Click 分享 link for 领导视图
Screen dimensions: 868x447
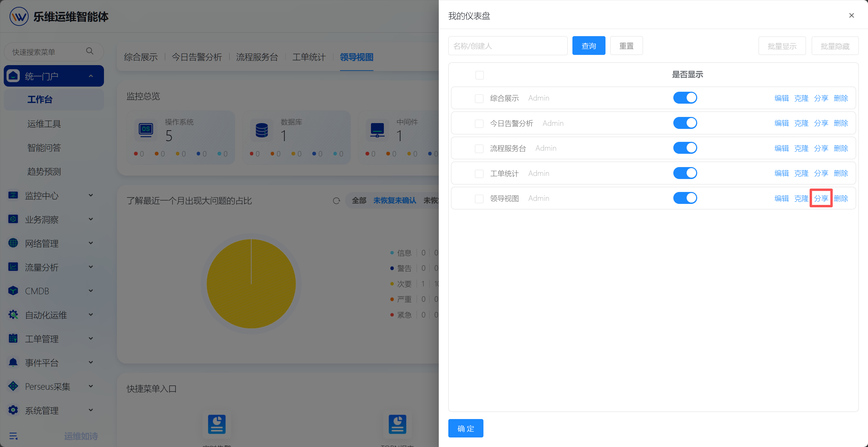click(821, 198)
